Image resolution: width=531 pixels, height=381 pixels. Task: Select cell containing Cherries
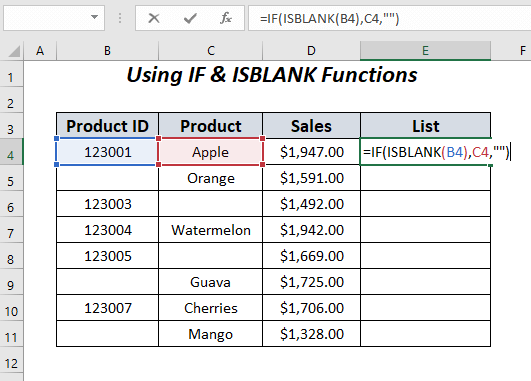coord(211,308)
